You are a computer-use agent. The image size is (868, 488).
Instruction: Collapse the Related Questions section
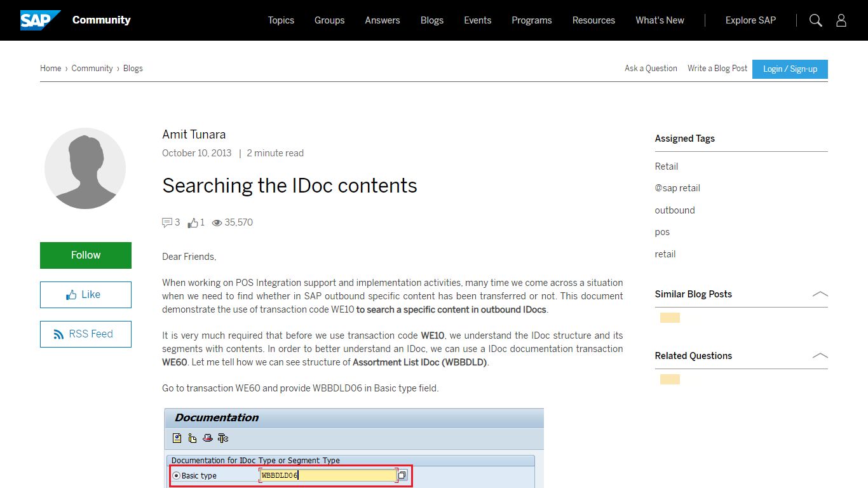(x=820, y=356)
